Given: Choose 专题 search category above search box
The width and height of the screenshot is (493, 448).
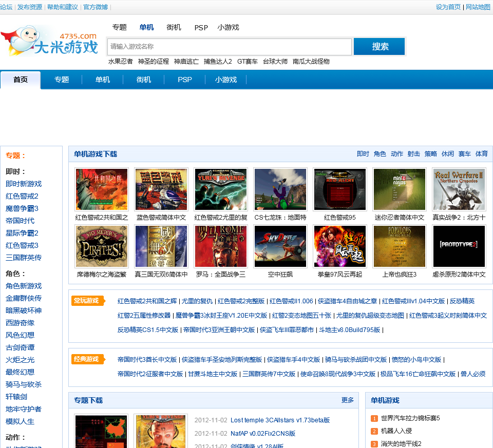Looking at the screenshot, I should (120, 27).
